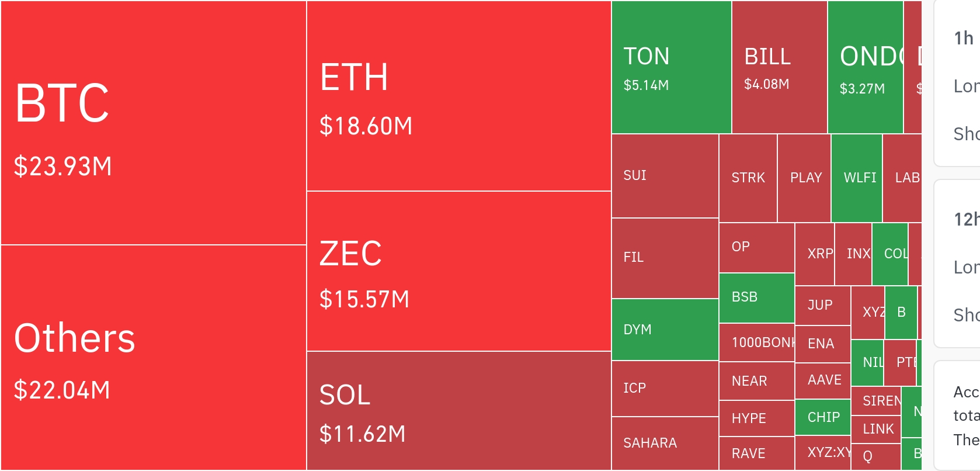Screen dimensions: 980x471
Task: Click the HYPE tile
Action: click(757, 418)
